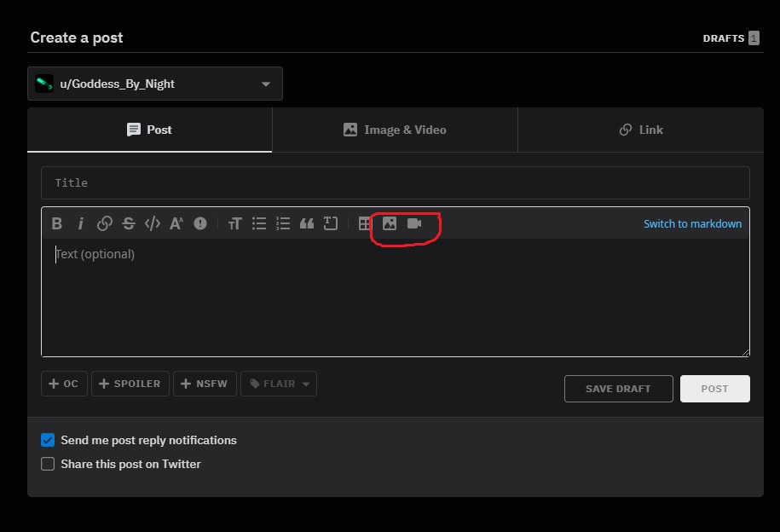Insert a table into the post
780x532 pixels.
coord(365,223)
